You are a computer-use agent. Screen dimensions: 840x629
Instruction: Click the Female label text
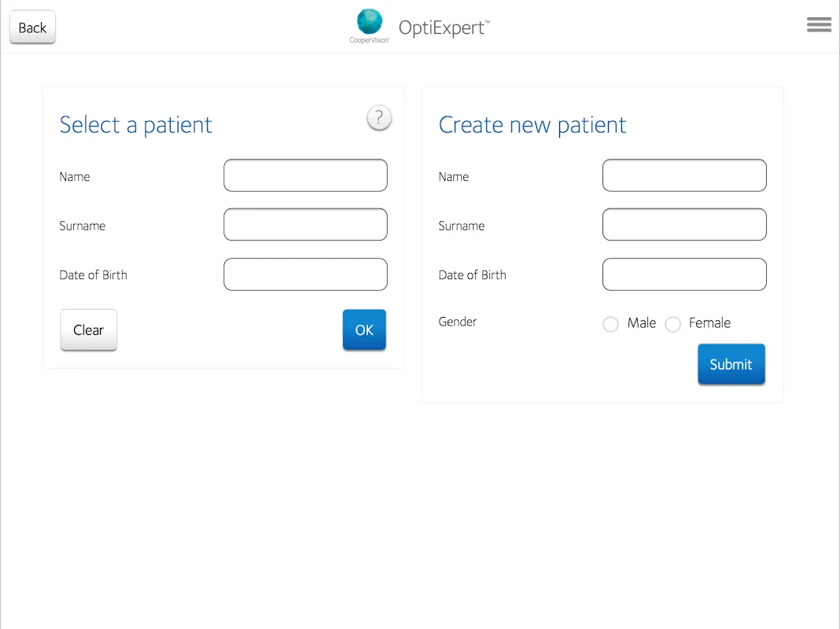pyautogui.click(x=709, y=323)
